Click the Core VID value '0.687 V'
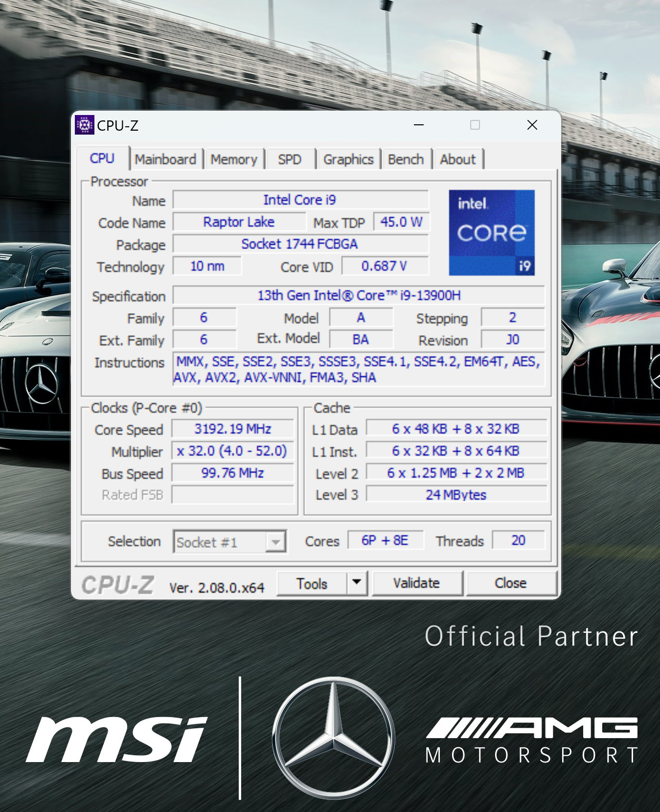 pyautogui.click(x=385, y=266)
